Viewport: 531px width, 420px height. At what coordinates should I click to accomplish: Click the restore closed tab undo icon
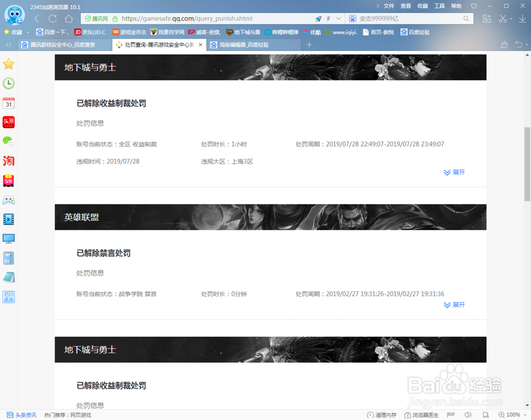point(519,45)
